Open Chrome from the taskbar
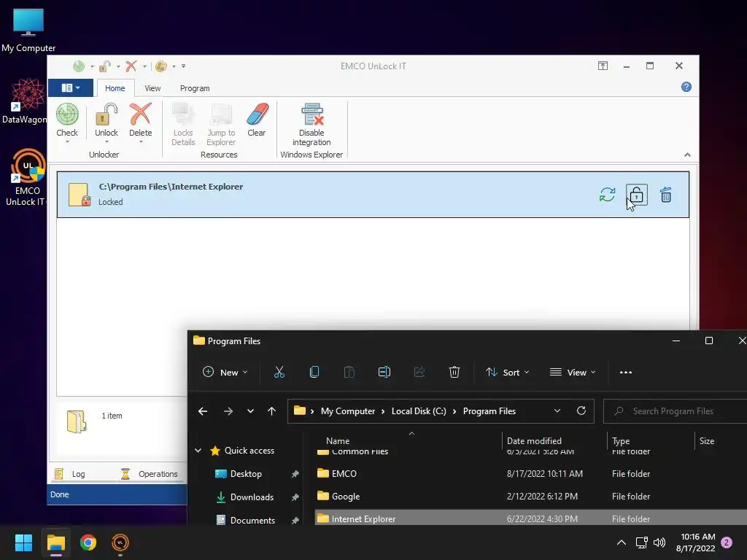The image size is (747, 560). 88,542
